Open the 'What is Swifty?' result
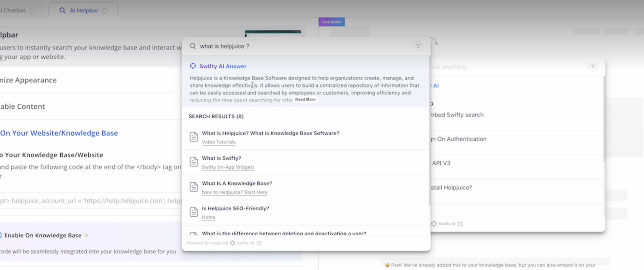 (222, 158)
